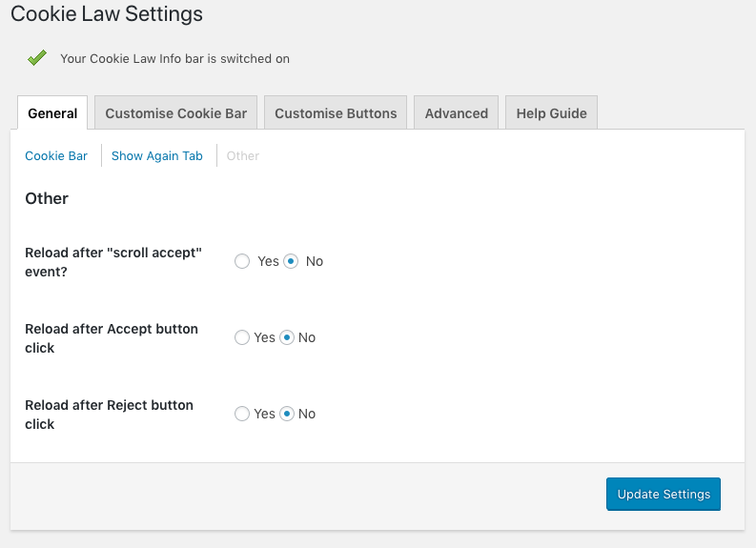Screen dimensions: 756x548
Task: Open the Customise Cookie Bar tab
Action: [175, 113]
